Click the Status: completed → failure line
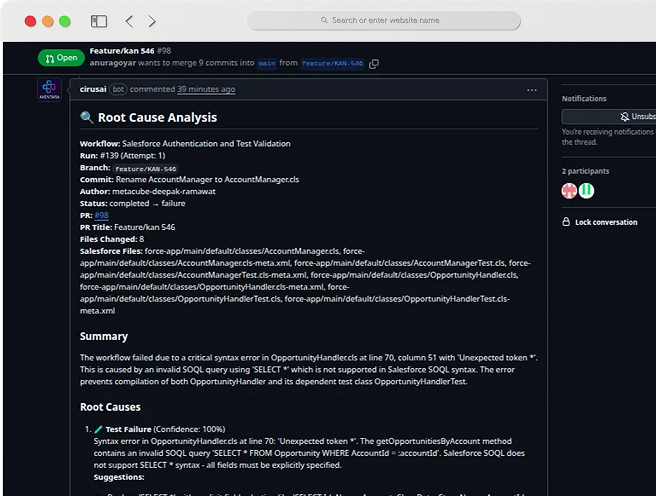The width and height of the screenshot is (656, 496). pos(133,203)
